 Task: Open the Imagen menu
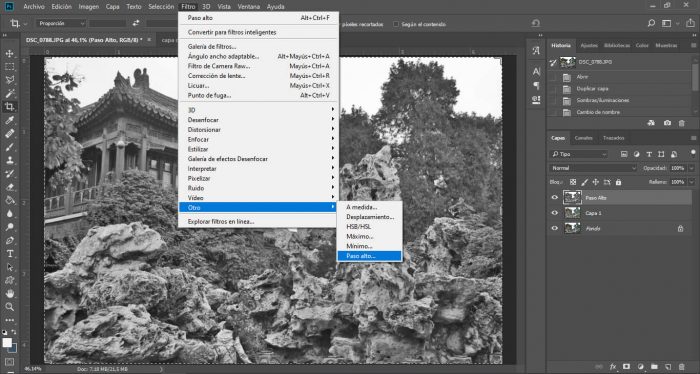pyautogui.click(x=88, y=7)
